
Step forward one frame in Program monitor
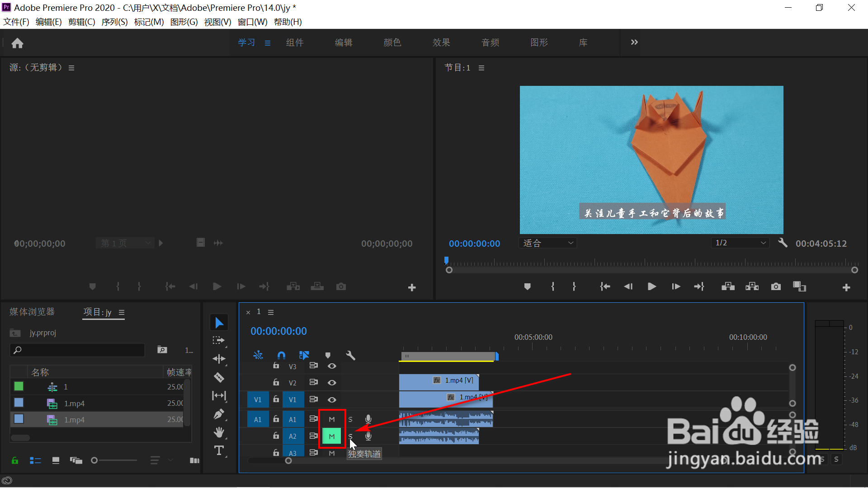point(676,286)
